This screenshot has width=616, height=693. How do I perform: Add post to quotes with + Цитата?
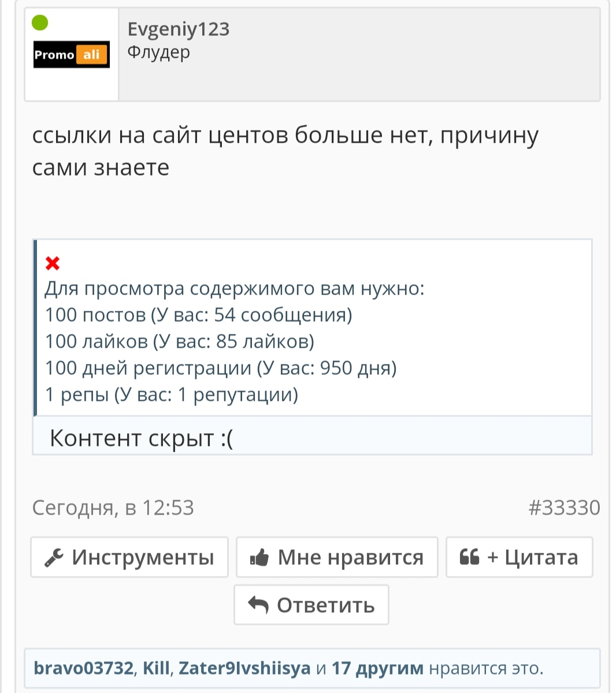pyautogui.click(x=519, y=557)
